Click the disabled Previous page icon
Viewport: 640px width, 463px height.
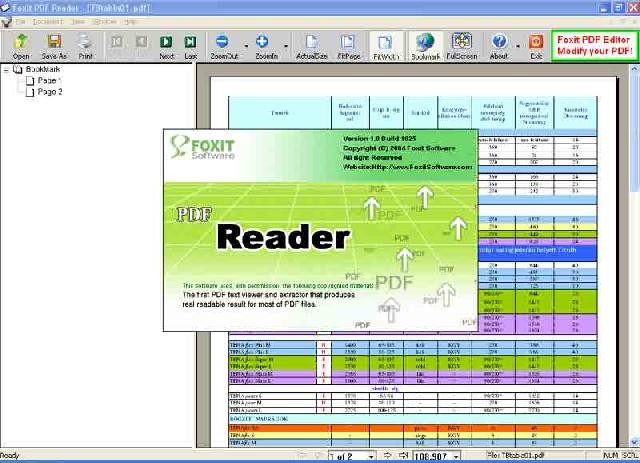click(142, 42)
